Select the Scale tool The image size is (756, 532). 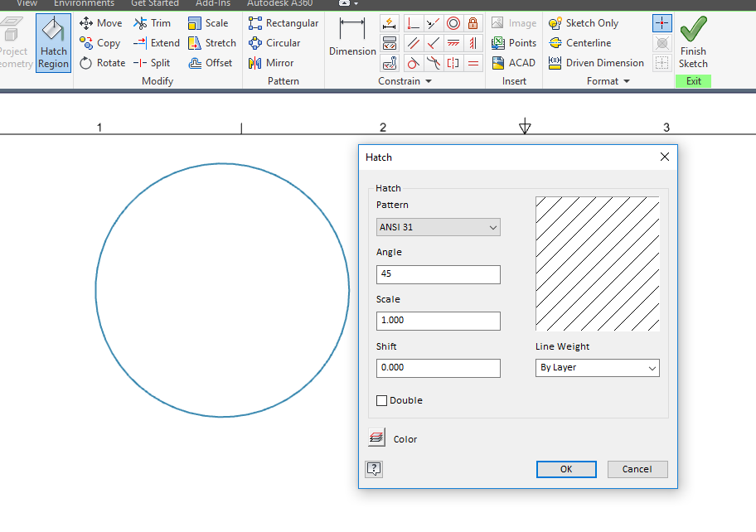point(208,23)
